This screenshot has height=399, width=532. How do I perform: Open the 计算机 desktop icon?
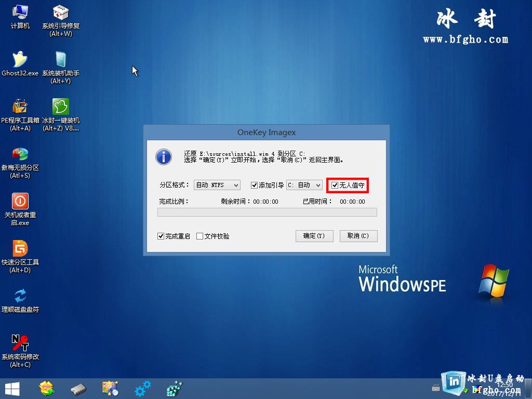20,16
